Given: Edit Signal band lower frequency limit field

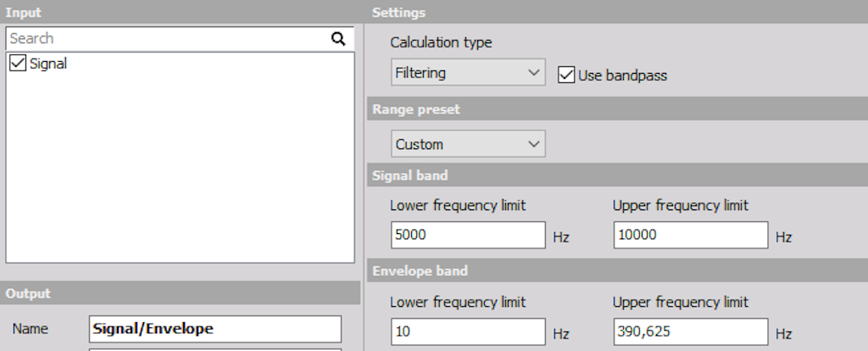Looking at the screenshot, I should [x=468, y=235].
